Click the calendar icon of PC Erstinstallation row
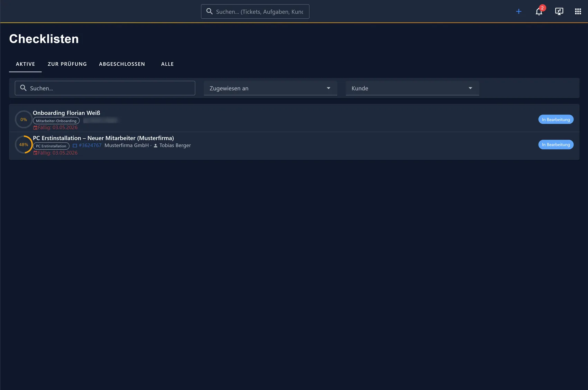This screenshot has height=390, width=588. (x=35, y=153)
